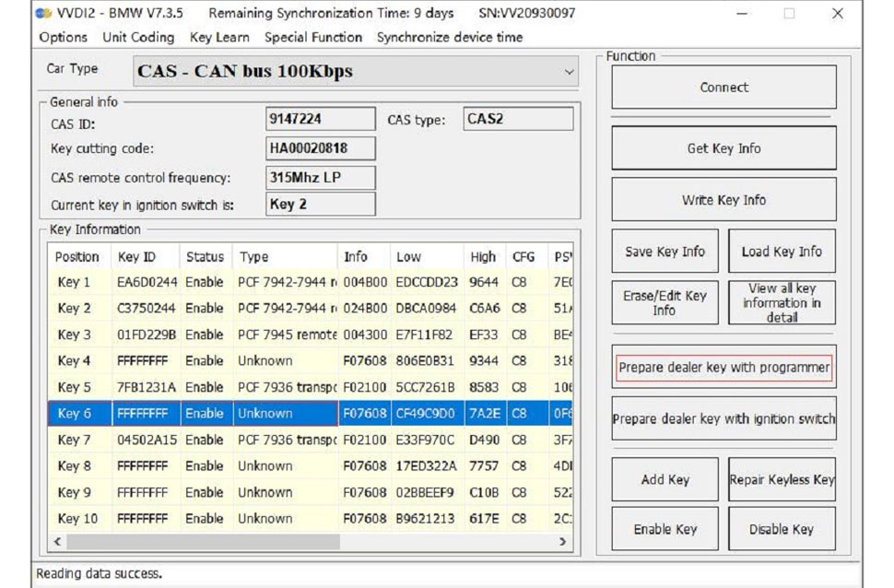Viewport: 894px width, 588px height.
Task: View all key information in detail
Action: click(x=782, y=302)
